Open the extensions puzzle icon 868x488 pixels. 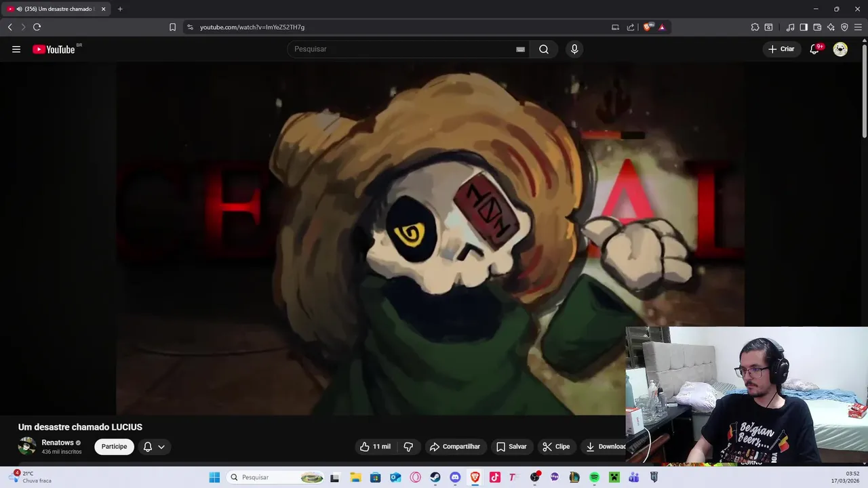click(755, 27)
